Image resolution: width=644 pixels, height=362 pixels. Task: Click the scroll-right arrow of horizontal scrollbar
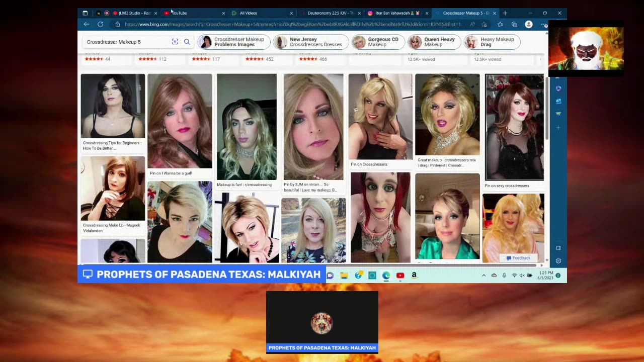click(541, 265)
